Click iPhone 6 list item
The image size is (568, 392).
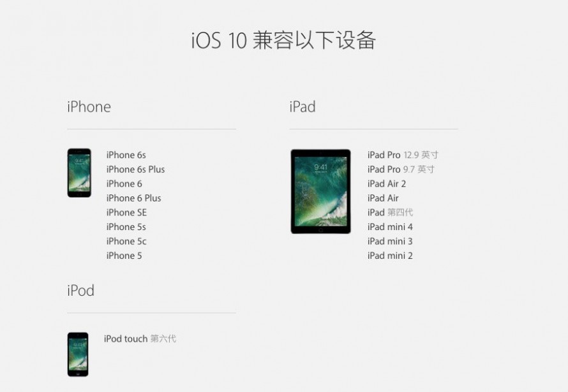click(x=124, y=184)
